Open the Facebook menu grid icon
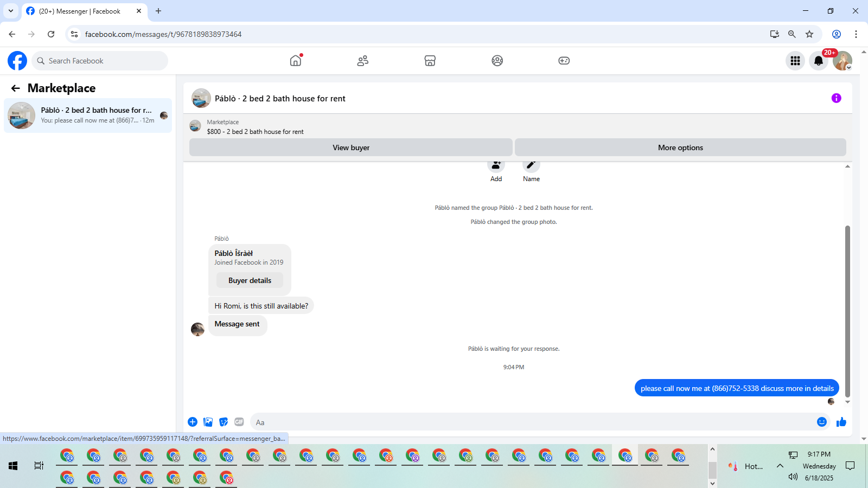Viewport: 868px width, 488px height. point(795,61)
